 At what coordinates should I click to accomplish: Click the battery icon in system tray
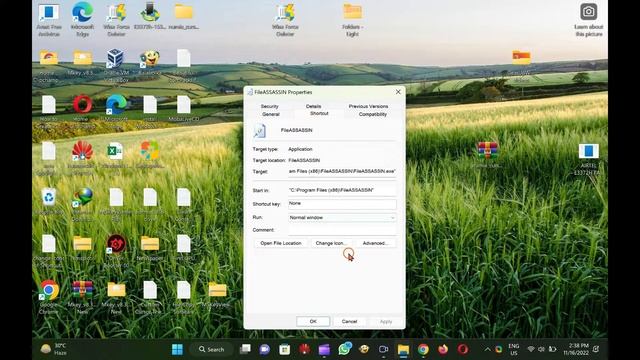[x=552, y=349]
